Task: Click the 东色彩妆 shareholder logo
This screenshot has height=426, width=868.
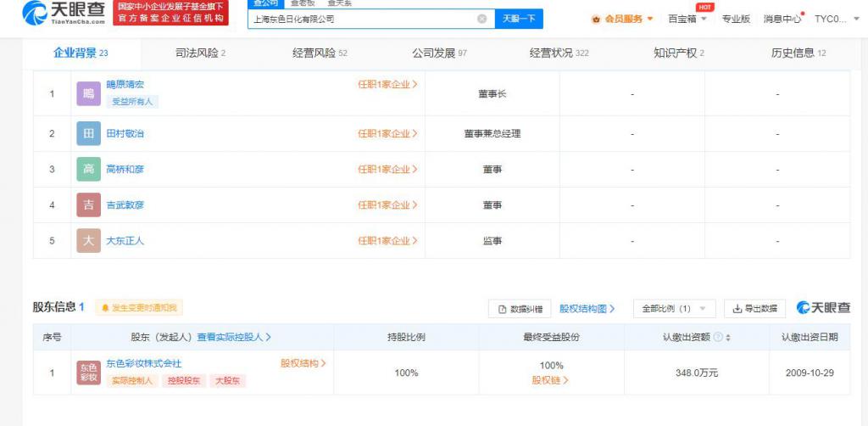Action: pyautogui.click(x=88, y=373)
